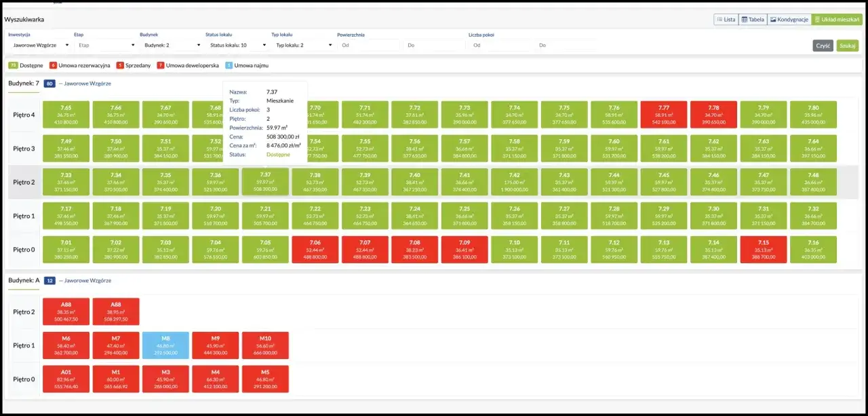Image resolution: width=868 pixels, height=416 pixels.
Task: Focus the Powierzchnia Od input field
Action: pyautogui.click(x=369, y=45)
